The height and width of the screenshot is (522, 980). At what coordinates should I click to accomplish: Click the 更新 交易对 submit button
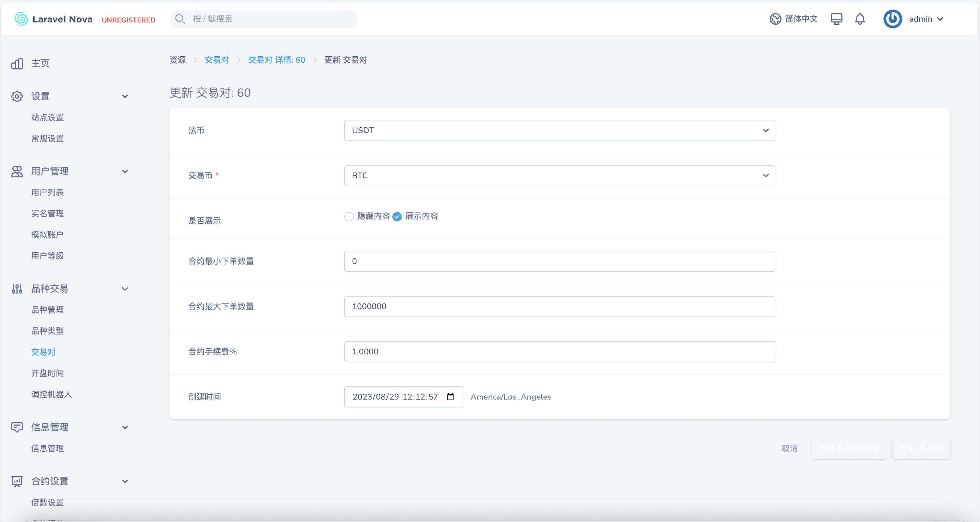coord(921,448)
